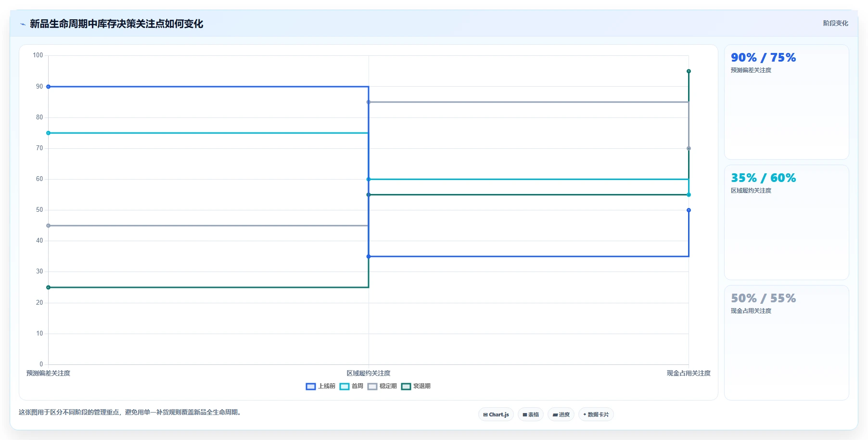Click the title 新品生命周期中库存决策关注点如何变化

(x=116, y=24)
